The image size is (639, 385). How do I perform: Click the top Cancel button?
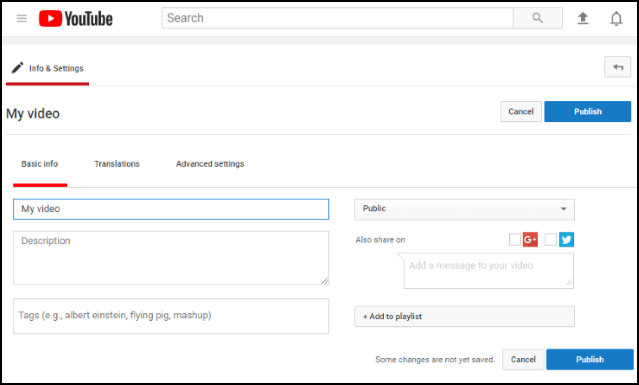[521, 112]
